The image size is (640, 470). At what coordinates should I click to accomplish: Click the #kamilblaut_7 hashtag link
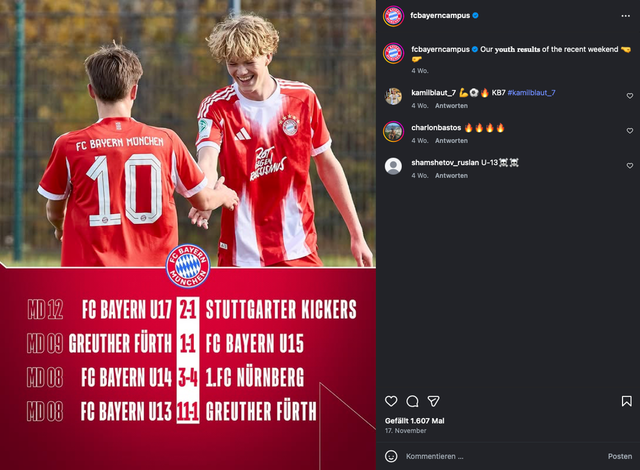pos(531,93)
